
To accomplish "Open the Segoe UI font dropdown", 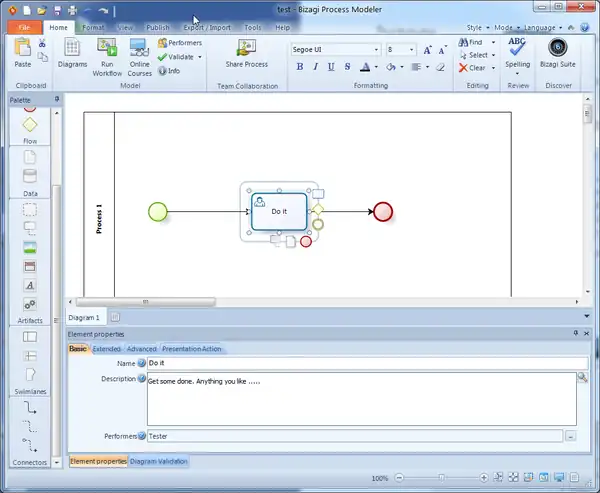I will pos(375,49).
